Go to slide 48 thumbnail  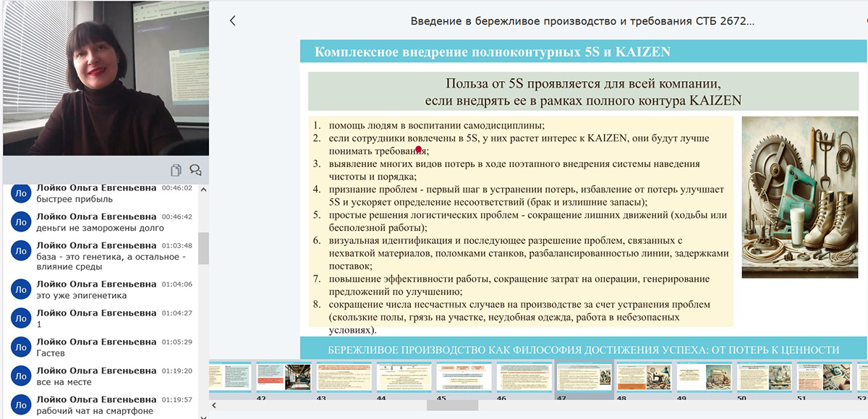click(644, 378)
